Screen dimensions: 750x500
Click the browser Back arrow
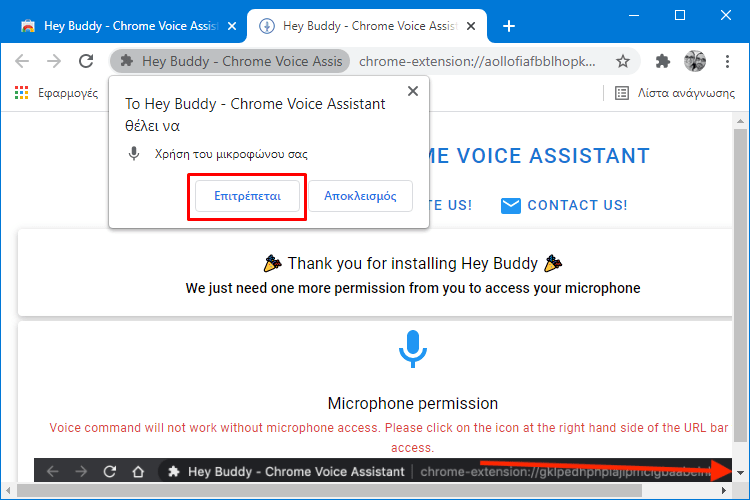tap(22, 61)
